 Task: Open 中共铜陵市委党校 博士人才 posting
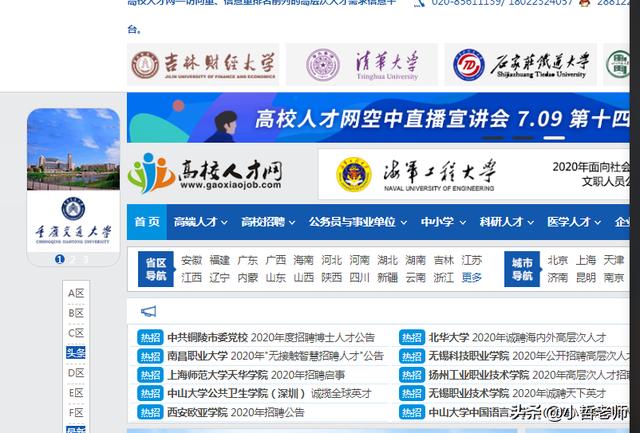pyautogui.click(x=271, y=338)
